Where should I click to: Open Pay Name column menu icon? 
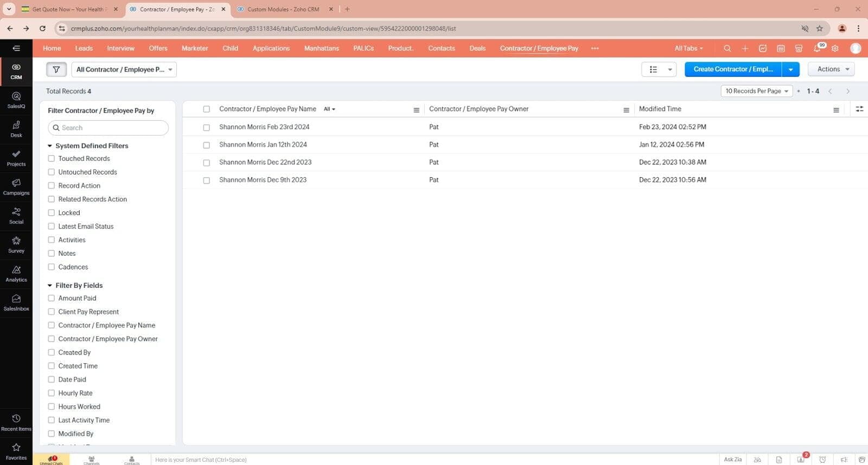(416, 110)
